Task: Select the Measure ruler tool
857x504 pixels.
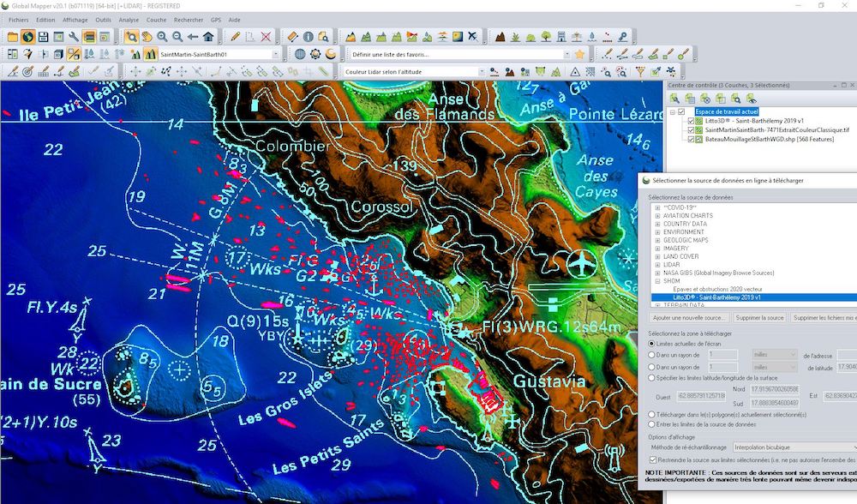Action: point(293,37)
